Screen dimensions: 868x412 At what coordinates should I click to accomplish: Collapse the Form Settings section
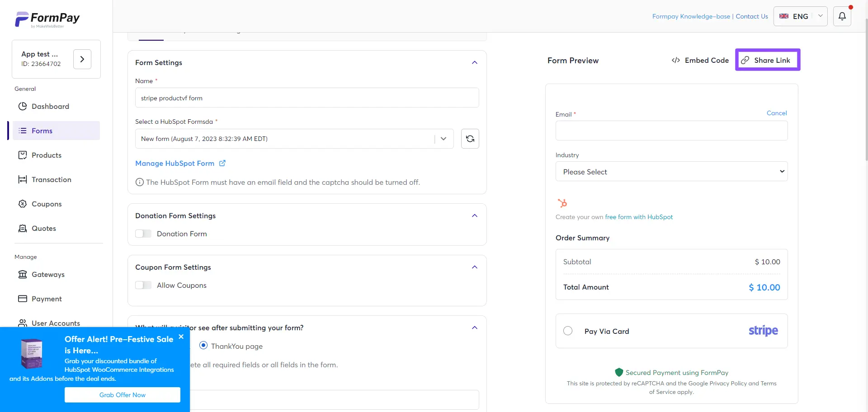[474, 62]
